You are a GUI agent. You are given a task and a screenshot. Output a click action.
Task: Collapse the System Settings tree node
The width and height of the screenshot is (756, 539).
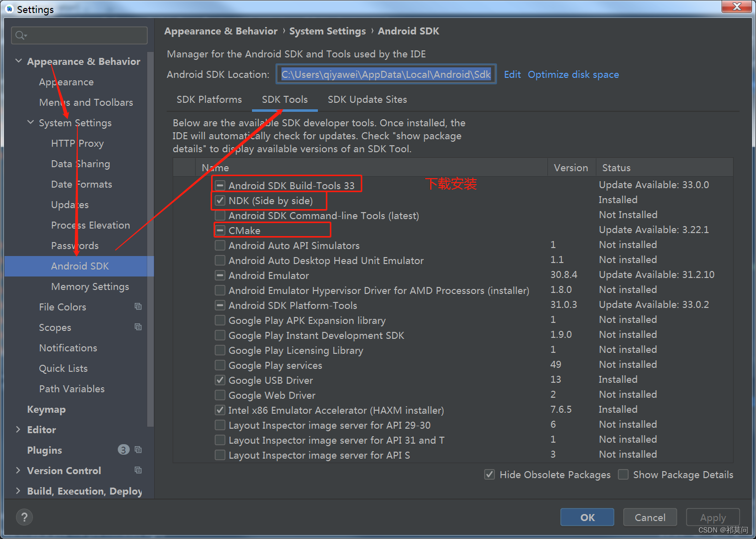(x=30, y=122)
